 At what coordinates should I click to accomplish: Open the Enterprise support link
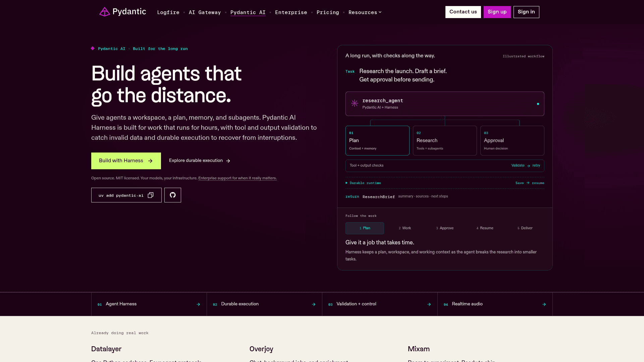[x=237, y=178]
